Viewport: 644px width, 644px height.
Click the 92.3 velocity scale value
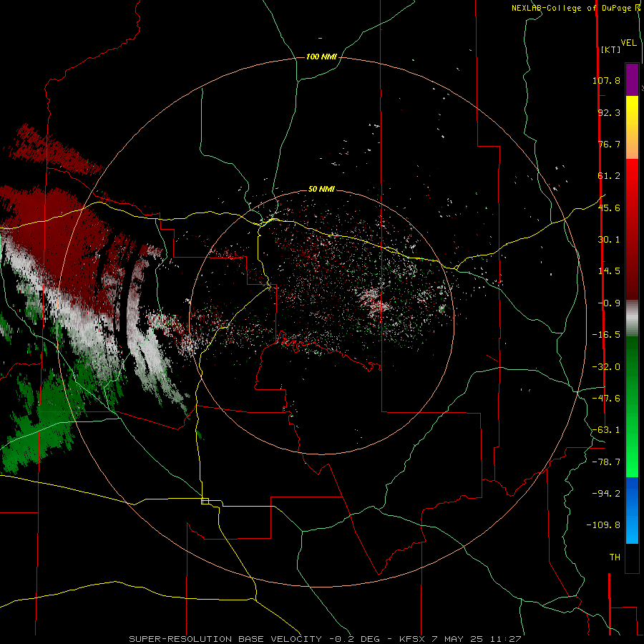(x=609, y=112)
